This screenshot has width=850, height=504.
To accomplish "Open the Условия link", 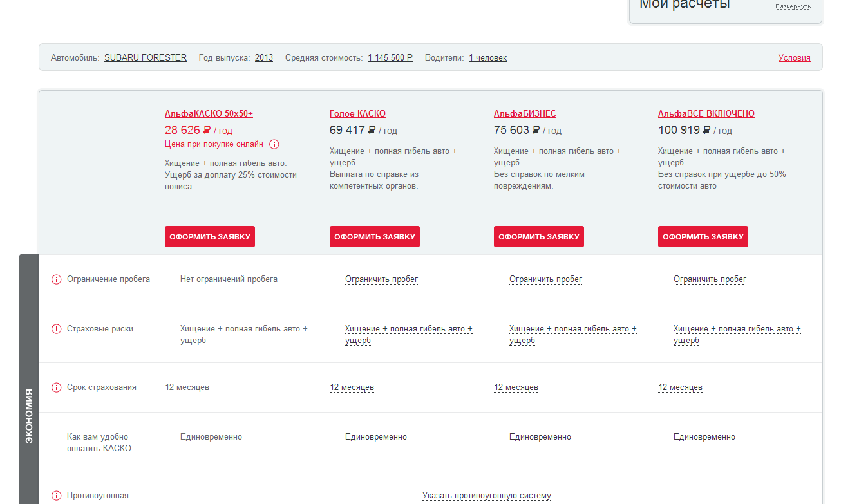I will [794, 57].
